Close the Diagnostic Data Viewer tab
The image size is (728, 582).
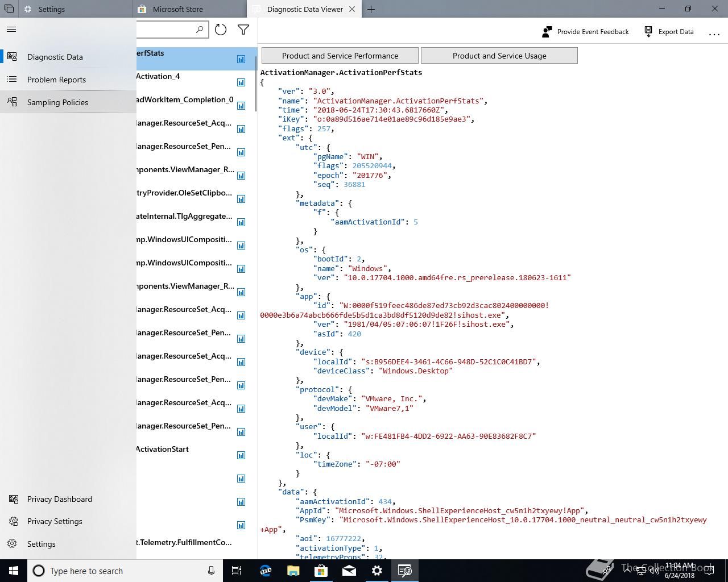(x=352, y=9)
